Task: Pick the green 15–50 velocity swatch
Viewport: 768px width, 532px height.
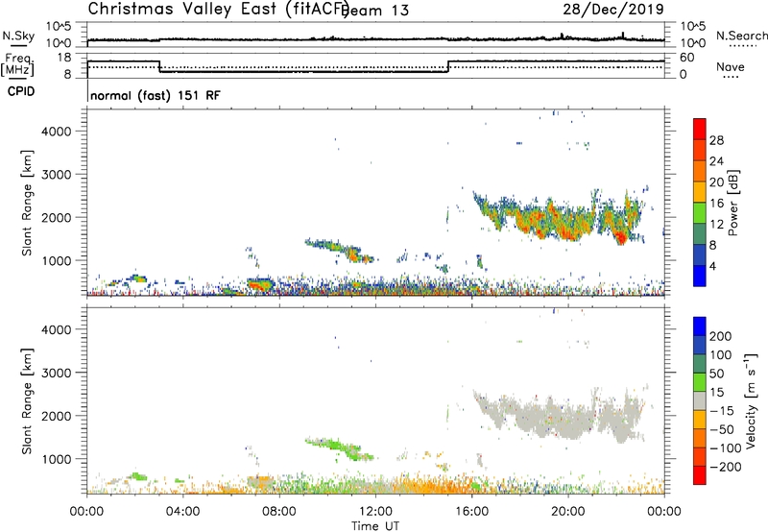Action: click(x=700, y=382)
